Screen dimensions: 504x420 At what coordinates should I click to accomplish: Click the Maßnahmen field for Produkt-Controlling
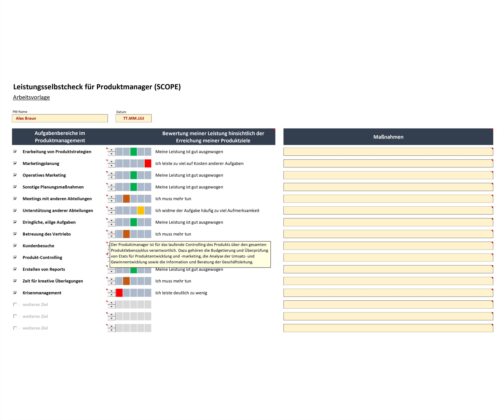[388, 257]
